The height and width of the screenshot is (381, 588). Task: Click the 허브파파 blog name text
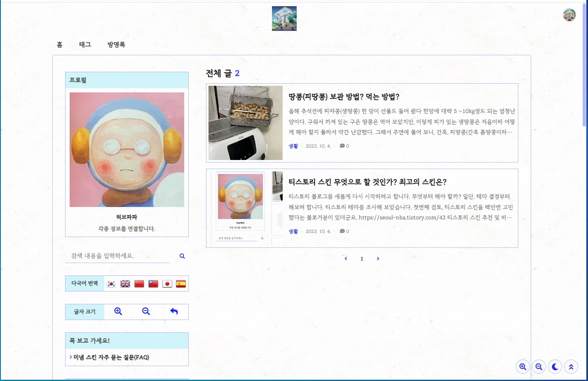pyautogui.click(x=127, y=217)
